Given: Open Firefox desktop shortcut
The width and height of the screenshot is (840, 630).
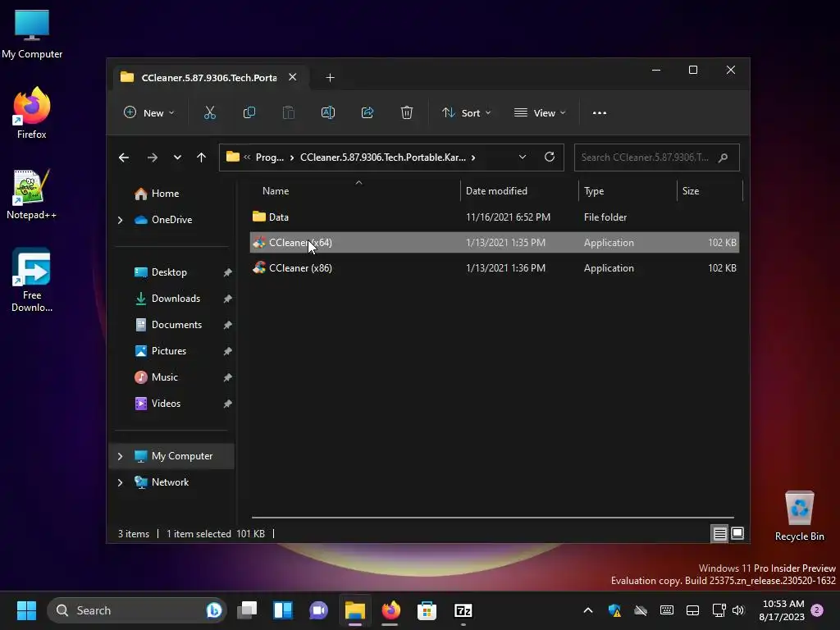Looking at the screenshot, I should [32, 113].
